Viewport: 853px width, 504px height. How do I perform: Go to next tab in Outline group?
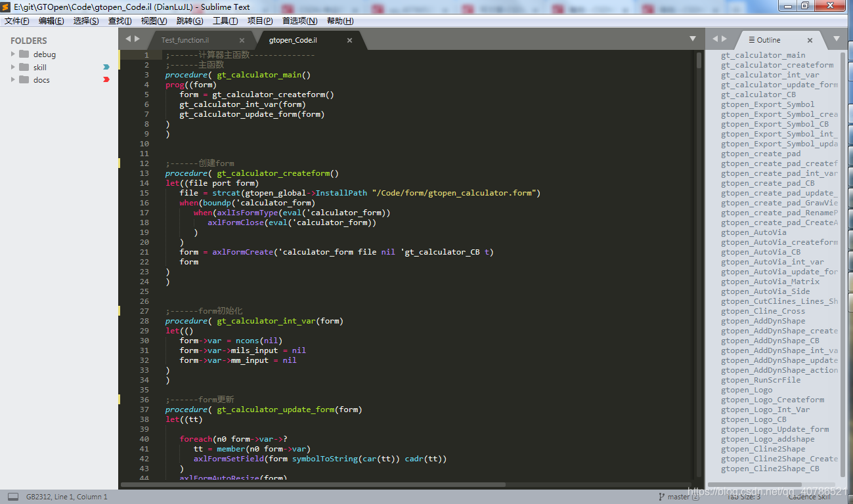(x=724, y=39)
